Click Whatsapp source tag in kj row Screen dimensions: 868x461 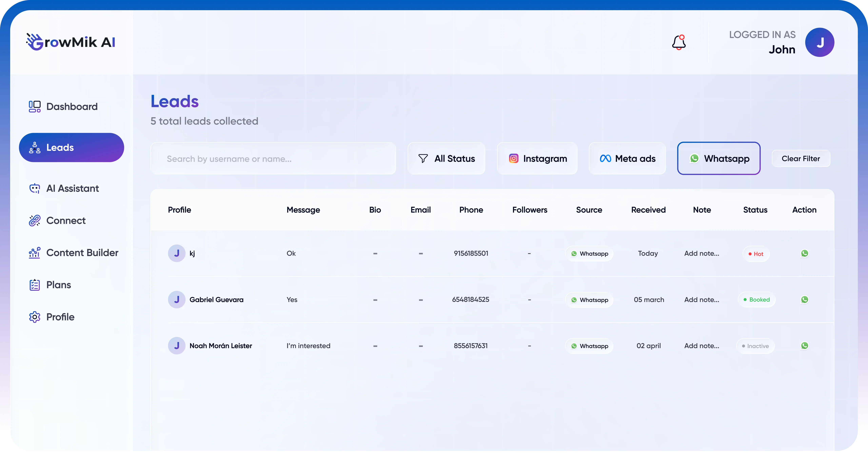pos(589,254)
